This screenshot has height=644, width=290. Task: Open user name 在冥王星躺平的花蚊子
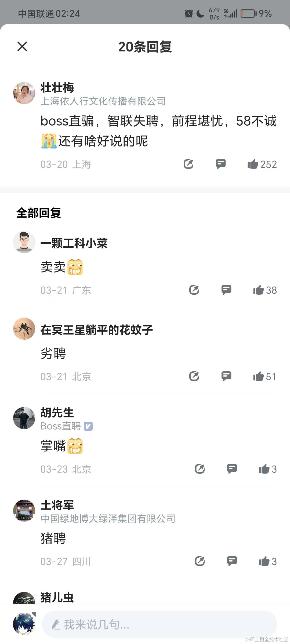[x=97, y=330]
